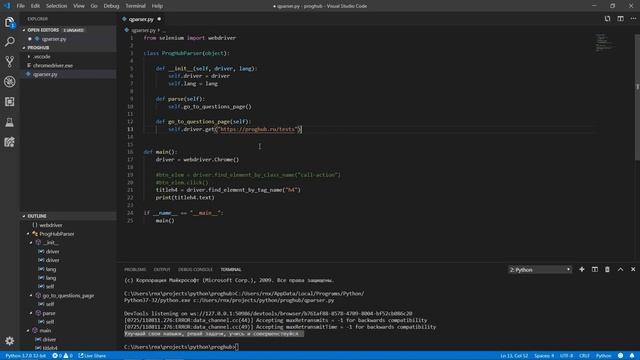Click the Open Changes icon in editor toolbar
The width and height of the screenshot is (640, 360).
tap(607, 19)
